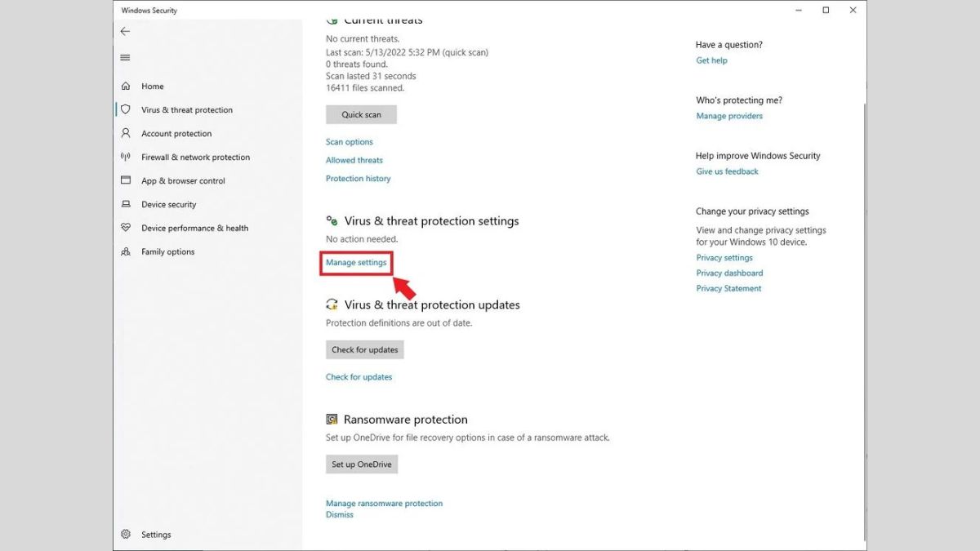Check for protection definition updates
This screenshot has width=980, height=551.
[364, 349]
